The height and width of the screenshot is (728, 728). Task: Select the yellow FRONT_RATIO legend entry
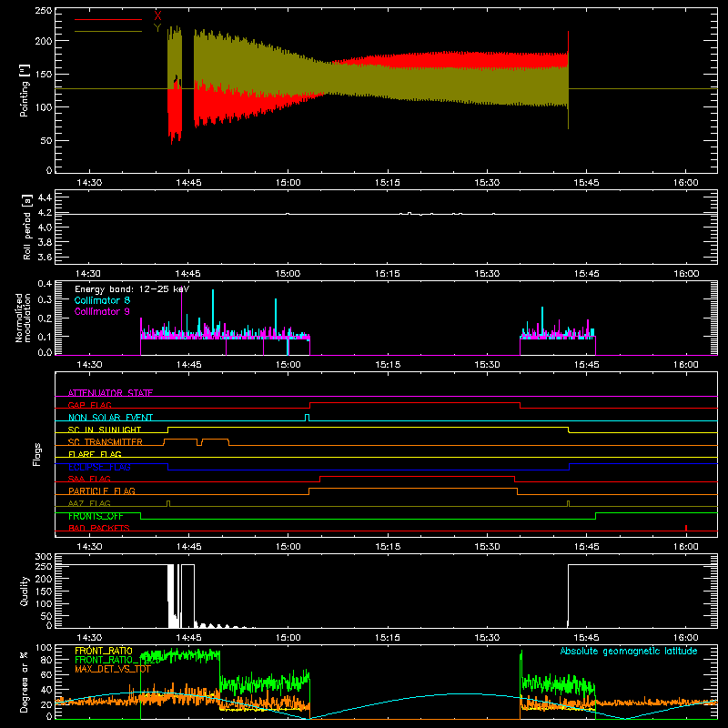[x=104, y=651]
